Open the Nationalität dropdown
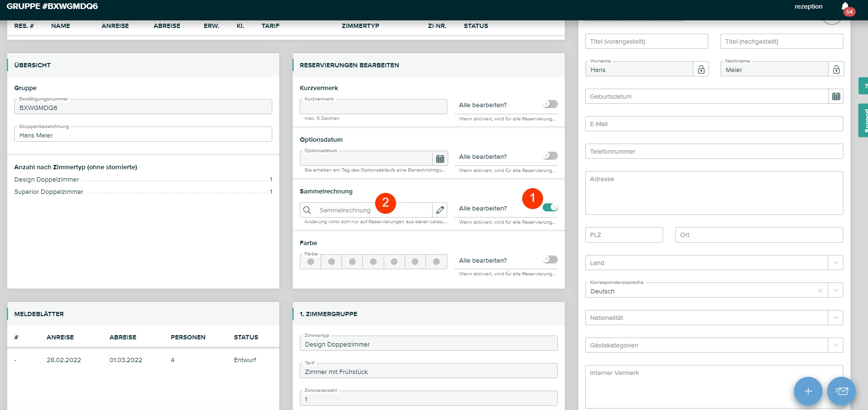The height and width of the screenshot is (410, 868). coord(835,318)
